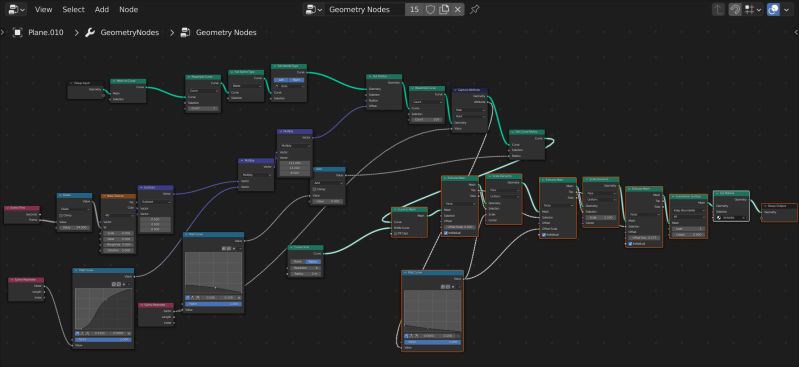Zoom in on the Float Curve feeding the Add node

224,248
